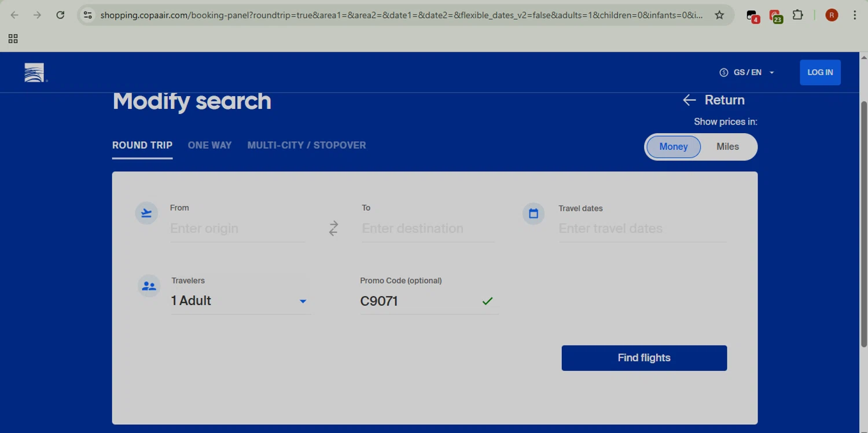Viewport: 868px width, 433px height.
Task: Click the Promo Code (optional) label
Action: pos(400,281)
